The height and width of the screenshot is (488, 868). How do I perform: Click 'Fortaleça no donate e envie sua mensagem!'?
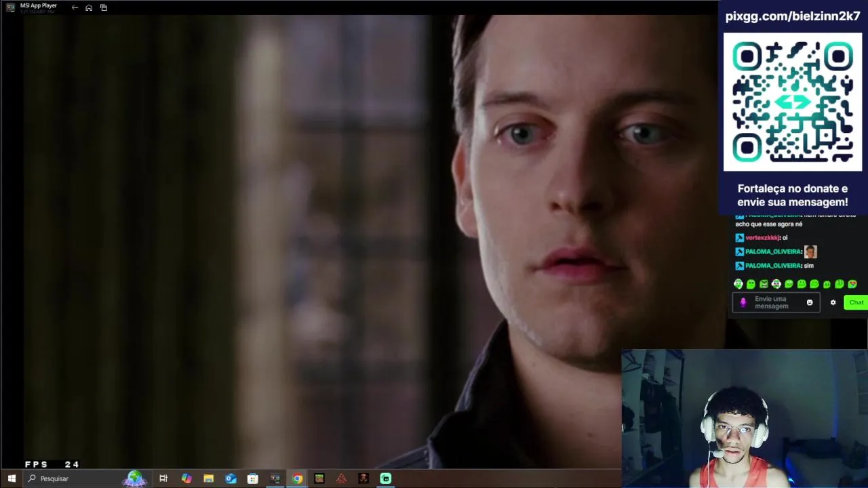pyautogui.click(x=793, y=195)
